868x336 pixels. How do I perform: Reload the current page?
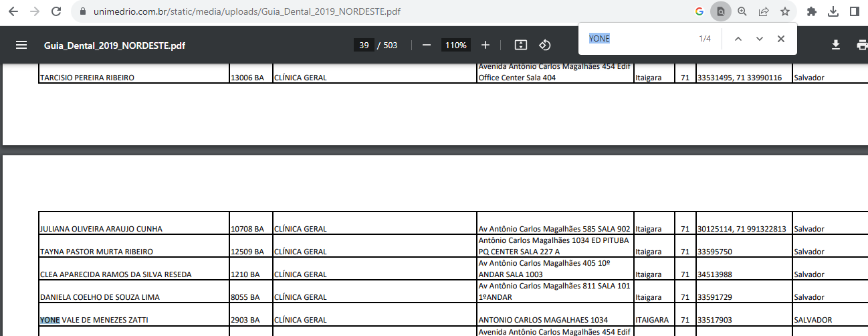coord(56,11)
